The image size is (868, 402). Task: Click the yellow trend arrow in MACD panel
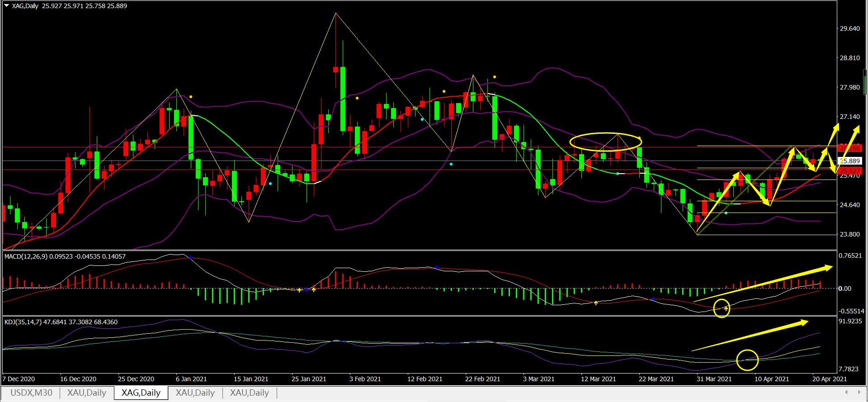(x=763, y=284)
